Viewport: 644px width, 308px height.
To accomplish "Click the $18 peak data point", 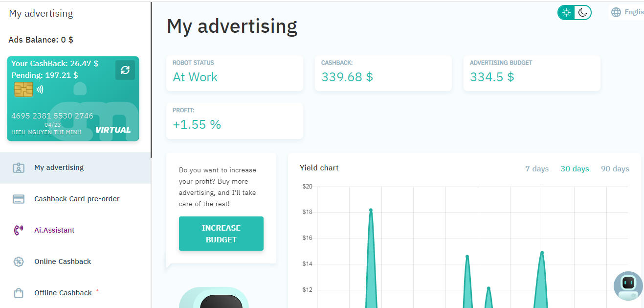I will 371,210.
